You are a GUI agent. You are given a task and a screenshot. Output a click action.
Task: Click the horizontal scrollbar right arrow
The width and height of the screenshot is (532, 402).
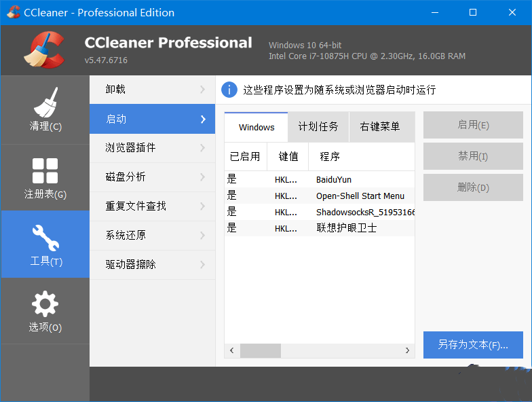point(407,350)
